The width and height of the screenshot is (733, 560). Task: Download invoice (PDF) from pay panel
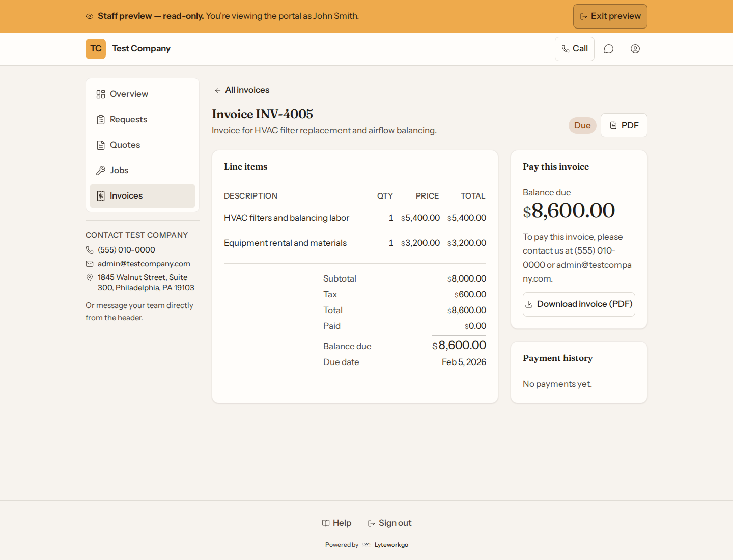coord(579,304)
